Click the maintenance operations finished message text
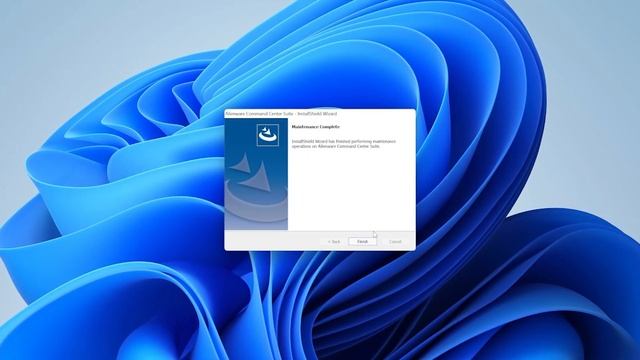Viewport: 640px width, 360px height. (x=344, y=144)
